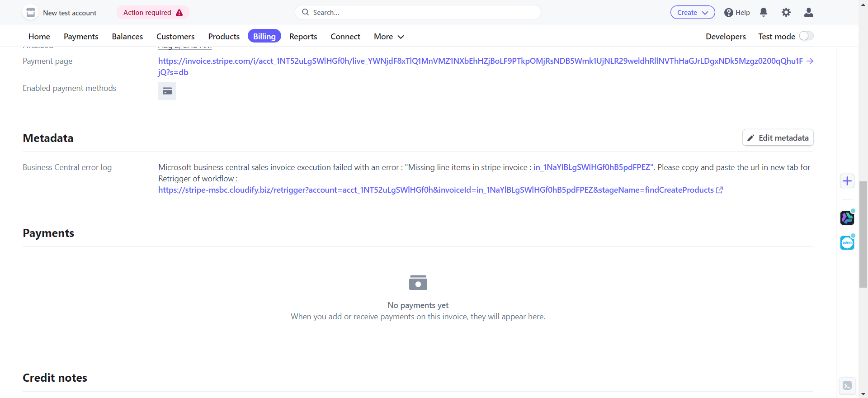Click the plus icon in the right sidebar
Screen dimensions: 868x398
click(847, 181)
